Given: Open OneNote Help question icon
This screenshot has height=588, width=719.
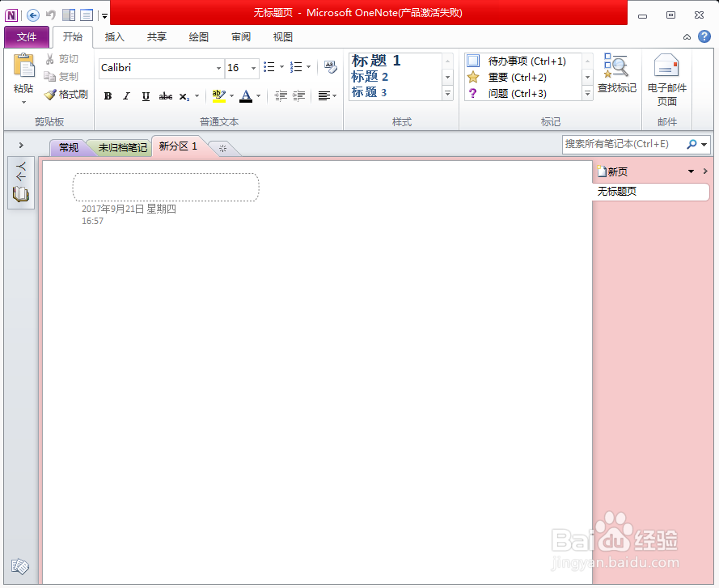Looking at the screenshot, I should click(x=704, y=36).
